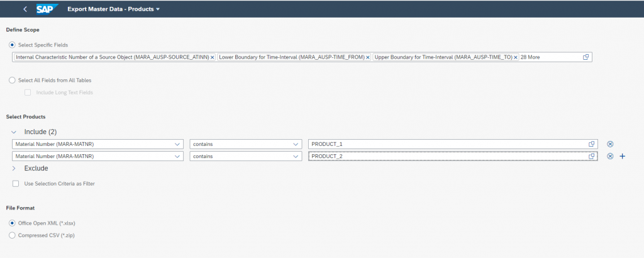The height and width of the screenshot is (258, 644).
Task: Add a new include condition with plus
Action: 622,156
